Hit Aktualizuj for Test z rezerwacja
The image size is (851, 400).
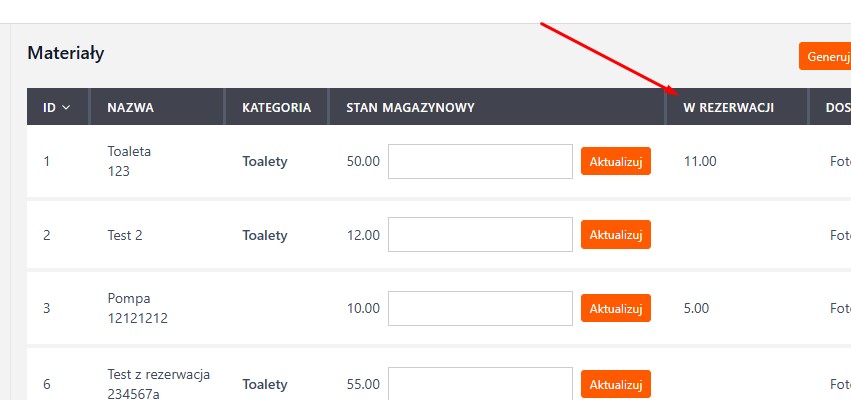point(615,384)
